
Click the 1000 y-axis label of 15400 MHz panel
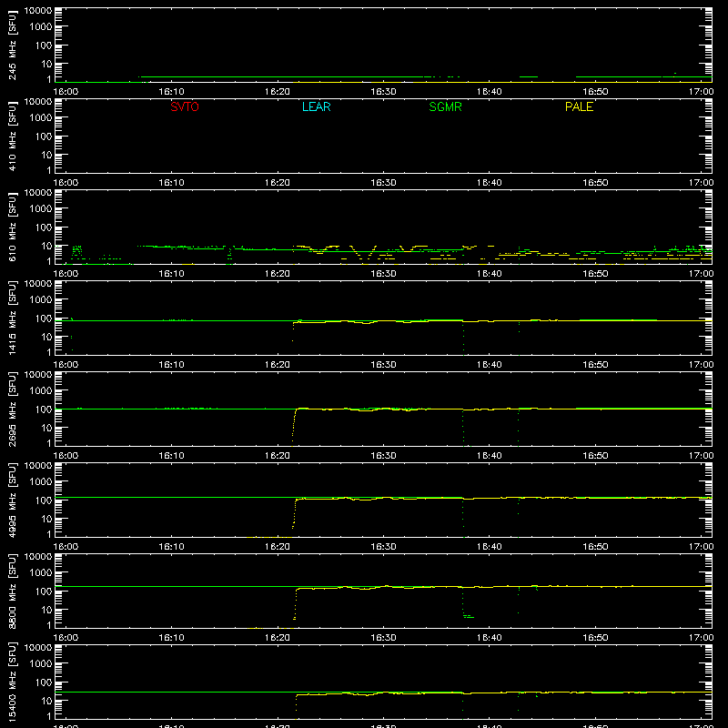coord(41,663)
